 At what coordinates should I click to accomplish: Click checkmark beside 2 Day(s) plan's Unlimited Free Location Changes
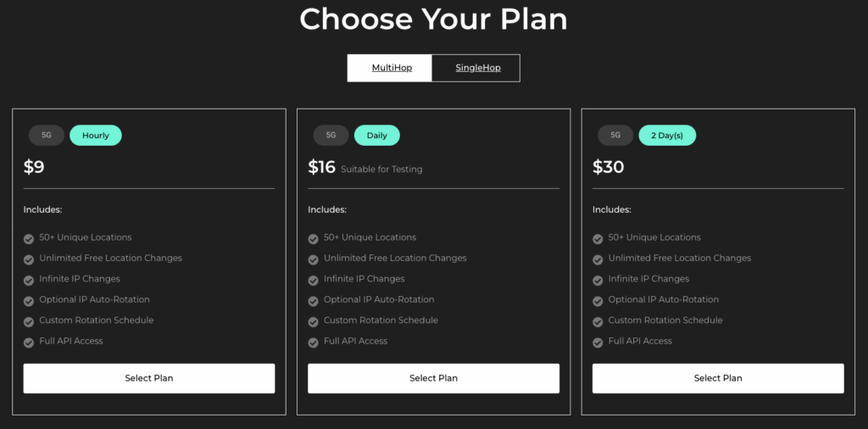pyautogui.click(x=598, y=259)
